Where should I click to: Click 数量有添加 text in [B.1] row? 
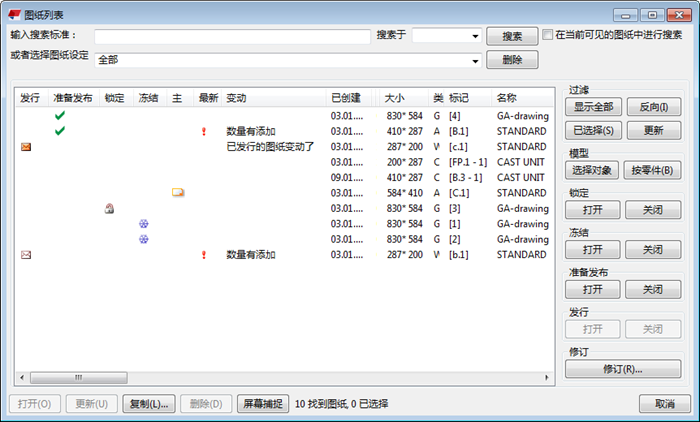[x=251, y=131]
